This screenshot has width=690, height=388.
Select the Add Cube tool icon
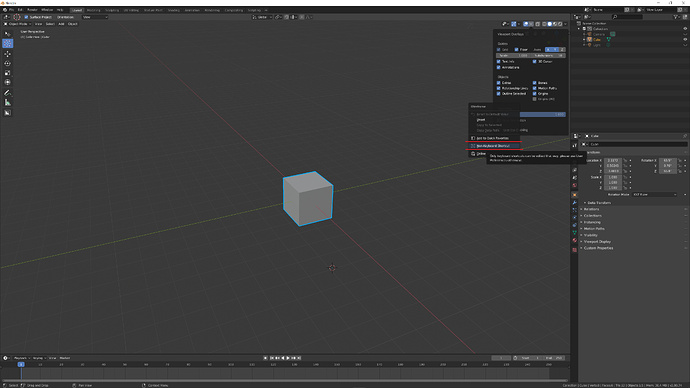[7, 113]
